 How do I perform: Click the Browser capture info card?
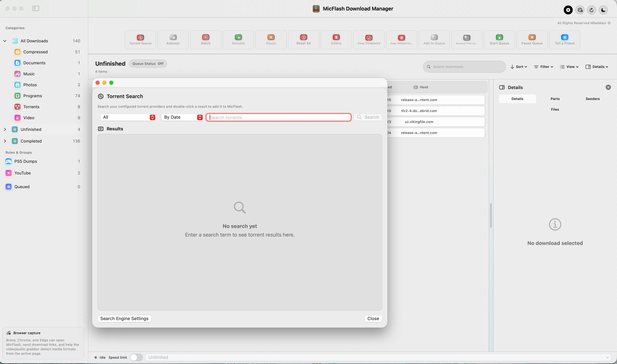click(43, 343)
